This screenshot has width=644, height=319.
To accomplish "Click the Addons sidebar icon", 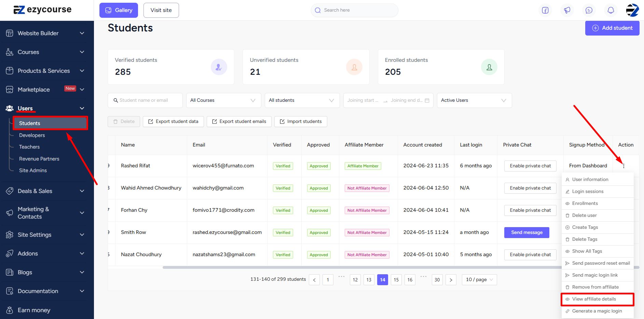I will pyautogui.click(x=10, y=253).
